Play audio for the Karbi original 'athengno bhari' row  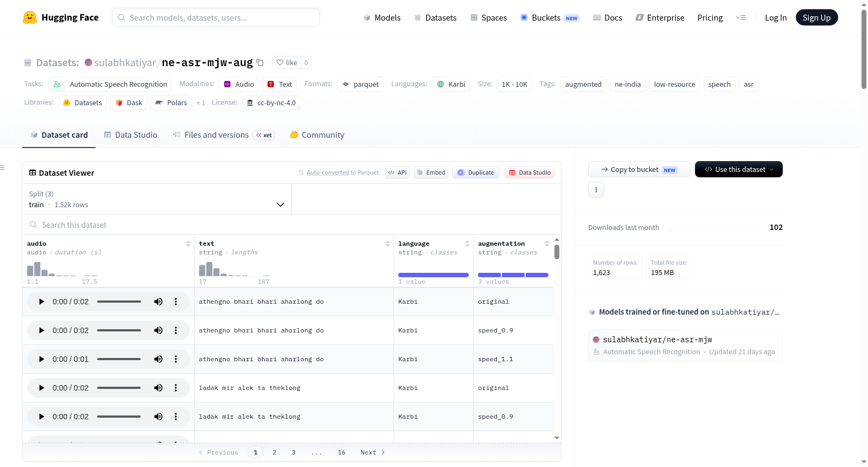(42, 302)
